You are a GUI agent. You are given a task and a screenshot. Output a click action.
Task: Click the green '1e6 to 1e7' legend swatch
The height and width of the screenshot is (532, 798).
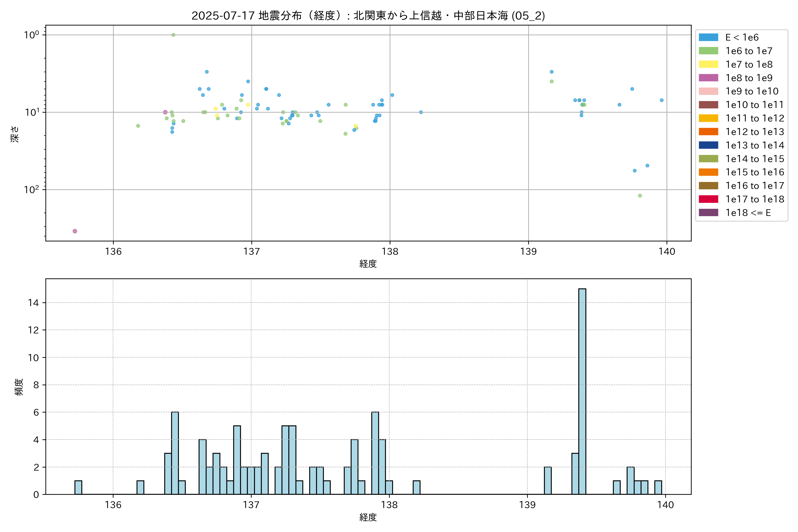[708, 51]
